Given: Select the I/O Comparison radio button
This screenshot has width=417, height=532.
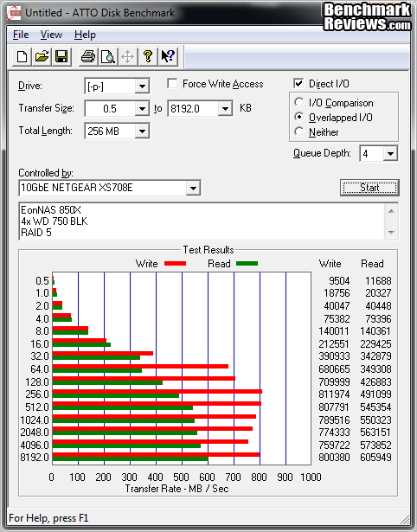Looking at the screenshot, I should coord(299,102).
